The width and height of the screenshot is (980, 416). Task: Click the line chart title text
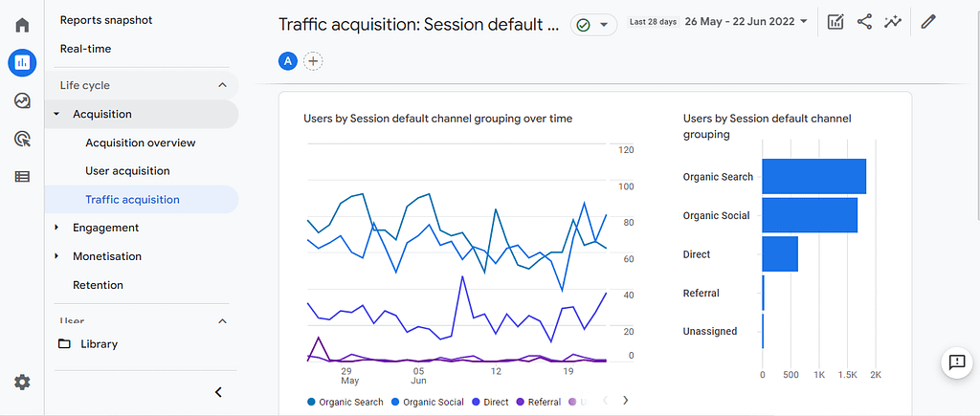[x=437, y=119]
